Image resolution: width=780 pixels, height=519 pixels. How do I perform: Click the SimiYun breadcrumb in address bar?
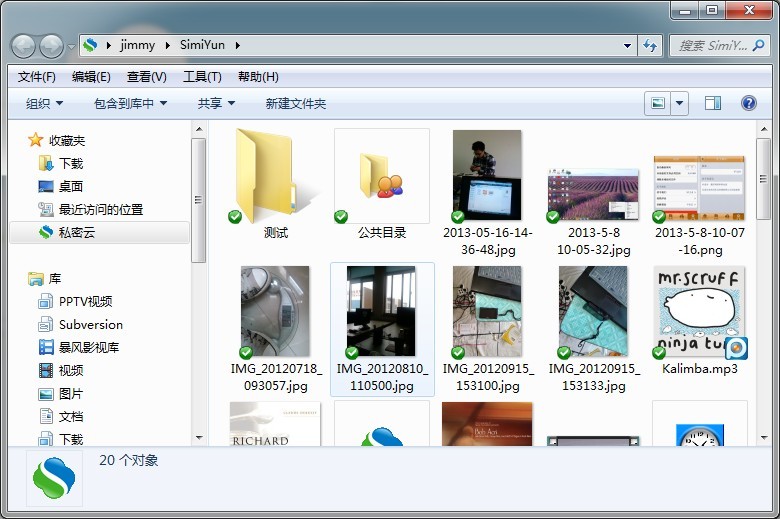click(203, 46)
